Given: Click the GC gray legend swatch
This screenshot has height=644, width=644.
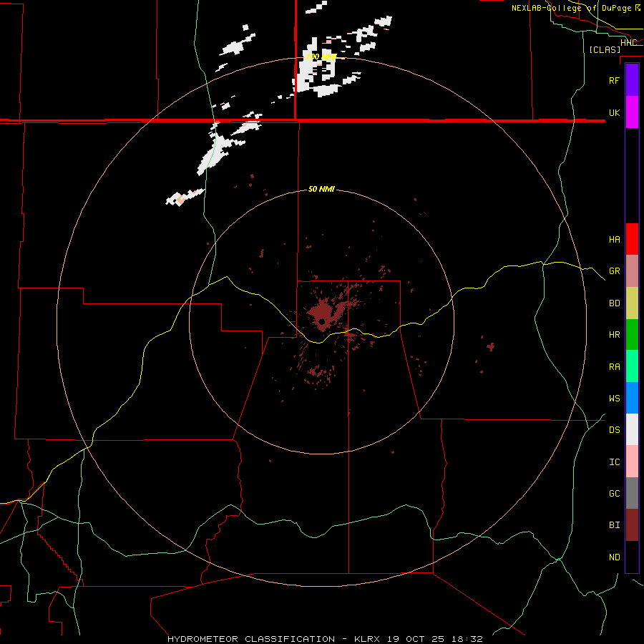Looking at the screenshot, I should coord(632,493).
